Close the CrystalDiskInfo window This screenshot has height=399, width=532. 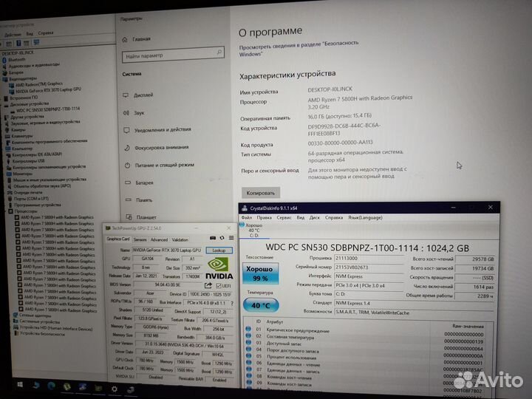(490, 207)
